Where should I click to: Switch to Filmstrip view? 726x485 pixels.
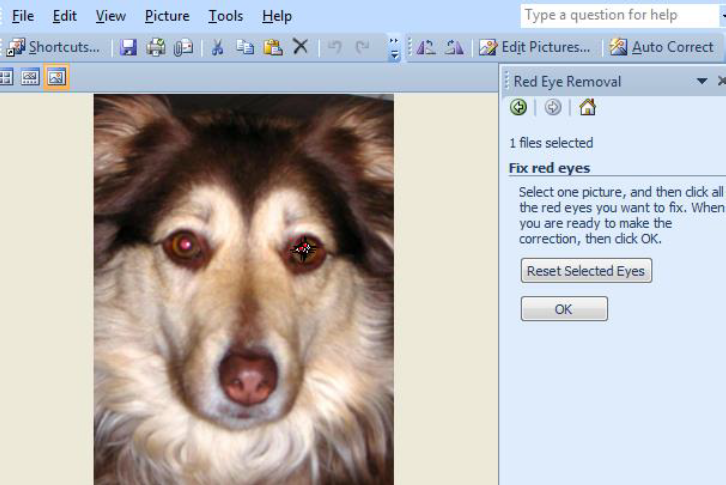[x=30, y=77]
